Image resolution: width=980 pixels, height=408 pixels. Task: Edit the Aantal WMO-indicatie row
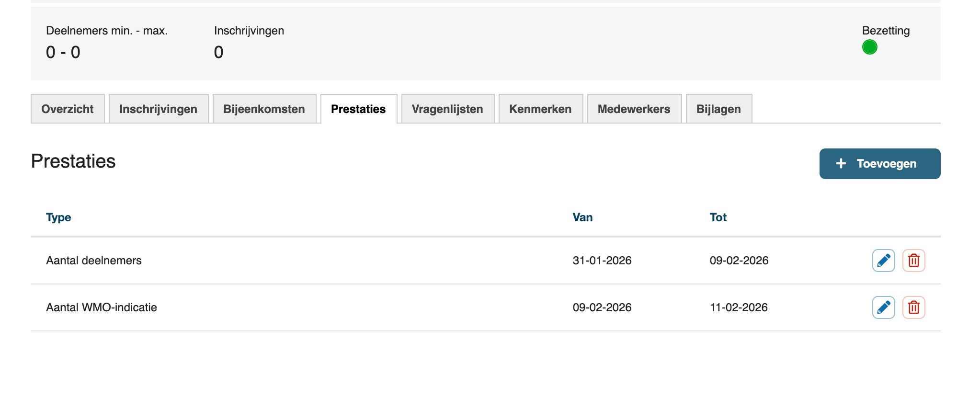pyautogui.click(x=883, y=307)
